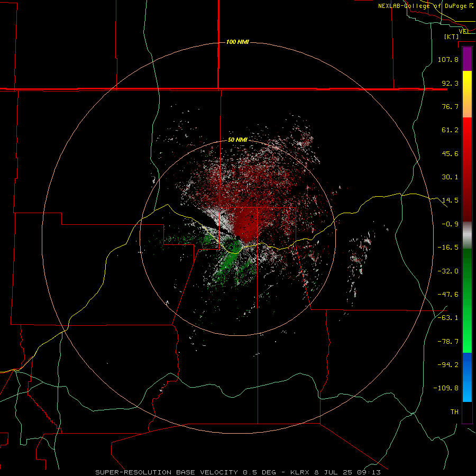Click the 107.8 value on velocity scale

448,59
